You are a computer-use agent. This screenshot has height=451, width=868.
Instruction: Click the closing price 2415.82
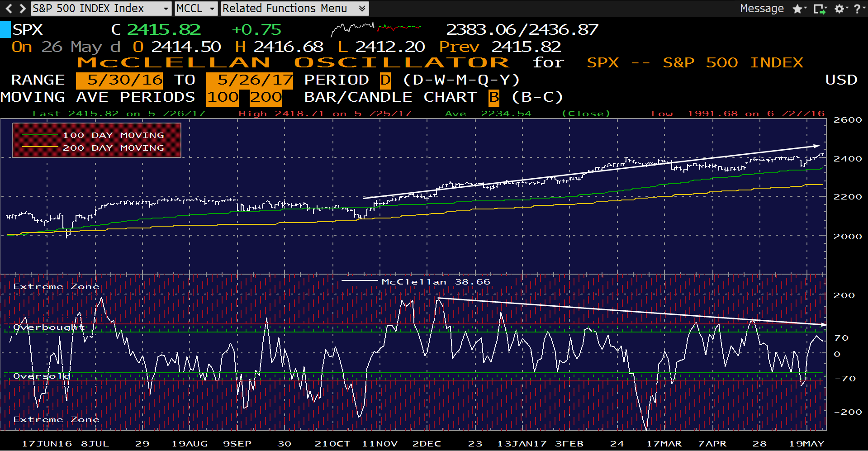pyautogui.click(x=164, y=30)
